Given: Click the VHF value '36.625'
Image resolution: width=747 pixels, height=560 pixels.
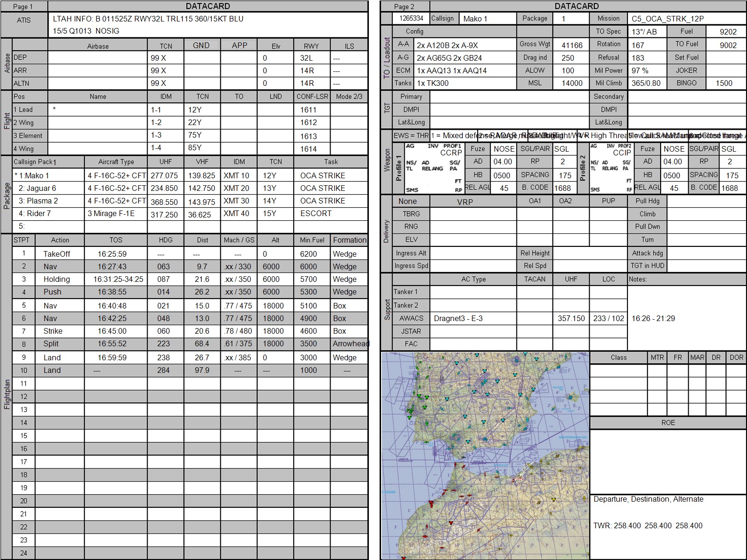Looking at the screenshot, I should tap(199, 215).
